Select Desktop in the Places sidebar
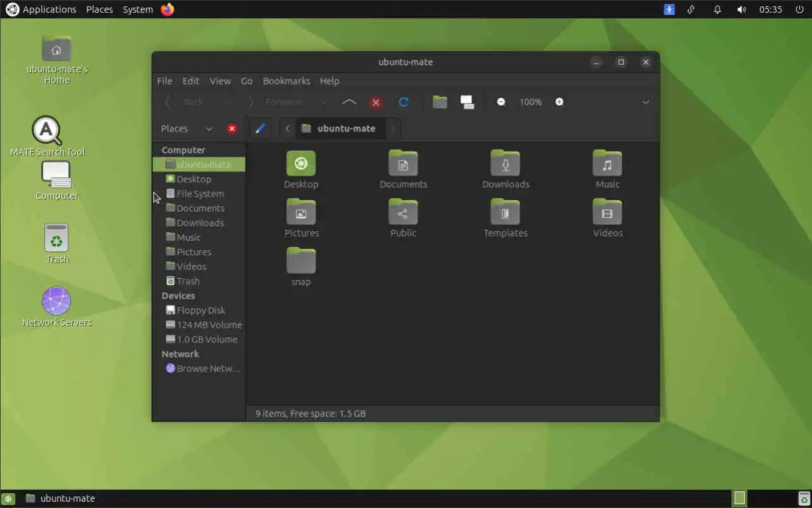Viewport: 812px width, 508px height. click(x=199, y=179)
